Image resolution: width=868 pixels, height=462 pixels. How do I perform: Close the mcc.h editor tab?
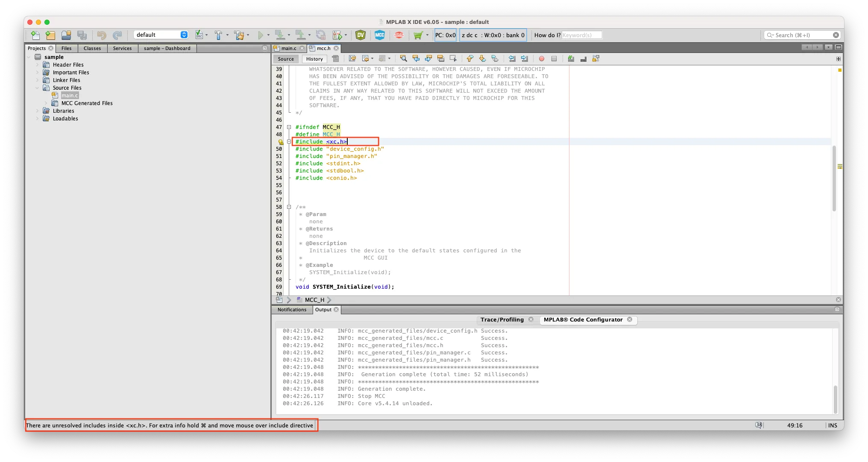click(x=336, y=48)
